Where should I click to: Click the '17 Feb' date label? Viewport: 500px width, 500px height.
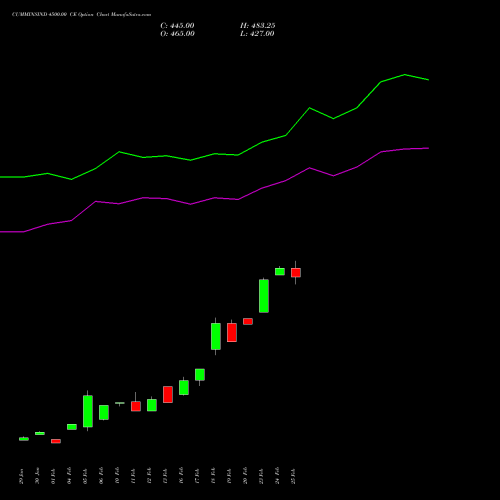pyautogui.click(x=197, y=476)
